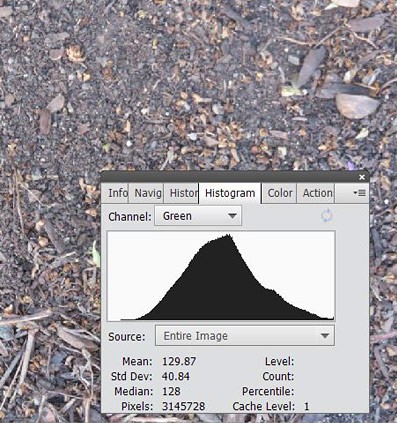Click the Channel label
The image size is (397, 423).
pyautogui.click(x=130, y=217)
